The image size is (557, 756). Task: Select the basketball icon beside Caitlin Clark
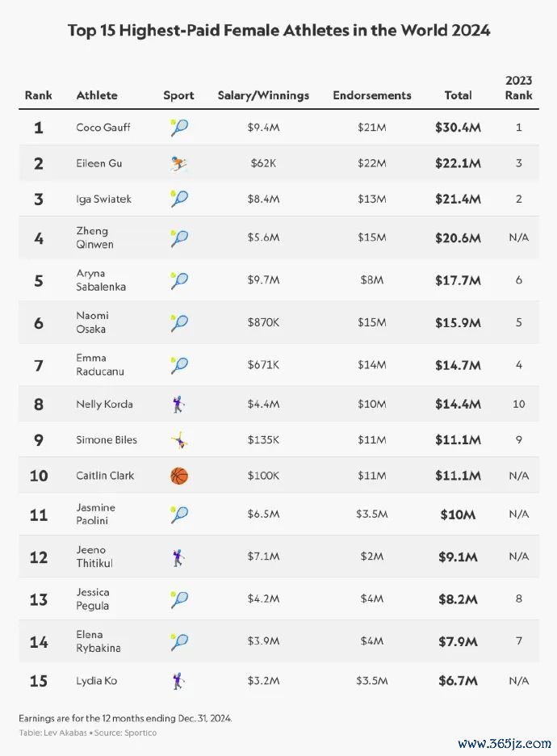(x=179, y=476)
